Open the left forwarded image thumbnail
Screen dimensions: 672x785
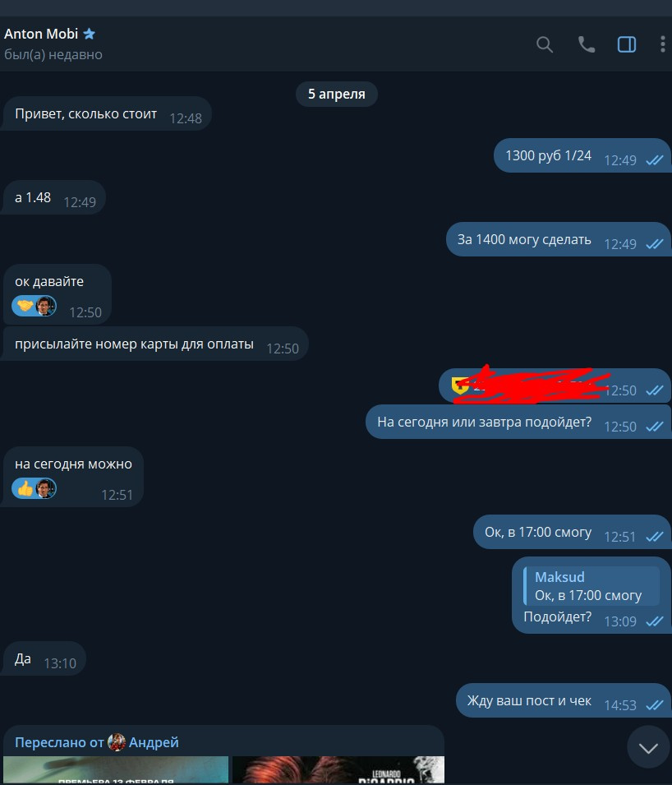[116, 770]
